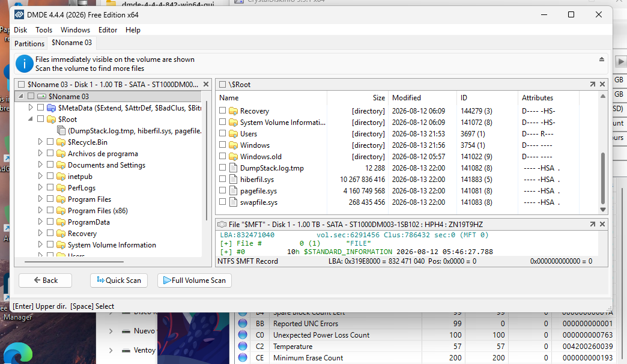
Task: Open the Windows menu
Action: click(x=75, y=30)
